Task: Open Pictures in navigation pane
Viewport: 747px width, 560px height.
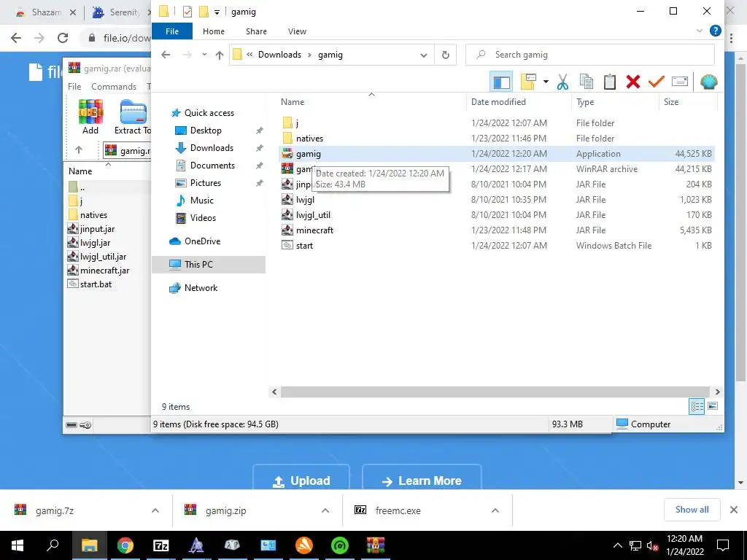Action: 205,183
